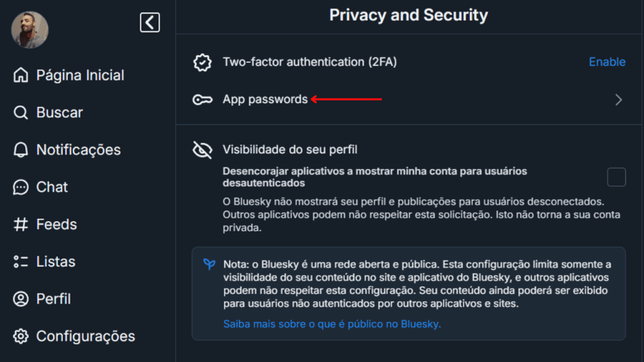Click the crossed-out eye visibility icon

click(x=202, y=150)
